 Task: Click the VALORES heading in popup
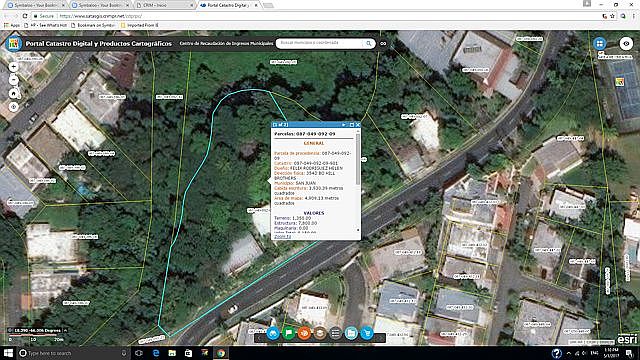coord(314,213)
